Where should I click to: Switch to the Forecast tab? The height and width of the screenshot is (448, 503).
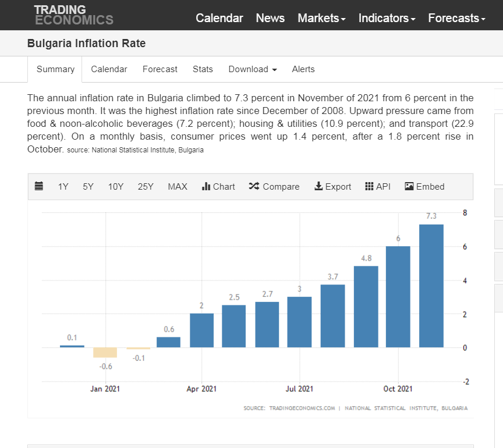tap(160, 69)
